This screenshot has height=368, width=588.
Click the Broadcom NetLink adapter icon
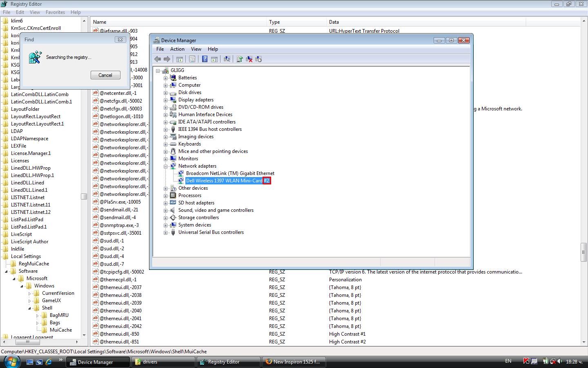click(181, 173)
